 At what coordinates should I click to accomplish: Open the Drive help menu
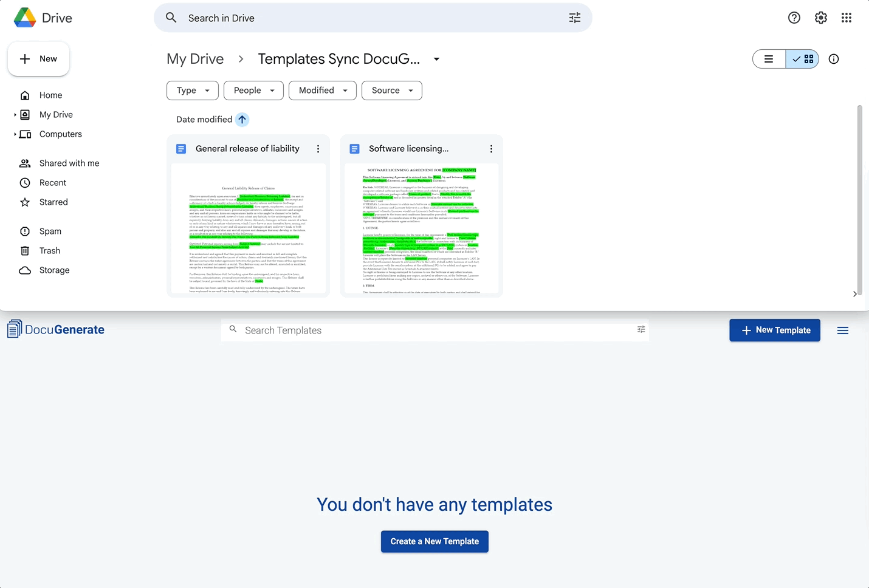(794, 18)
